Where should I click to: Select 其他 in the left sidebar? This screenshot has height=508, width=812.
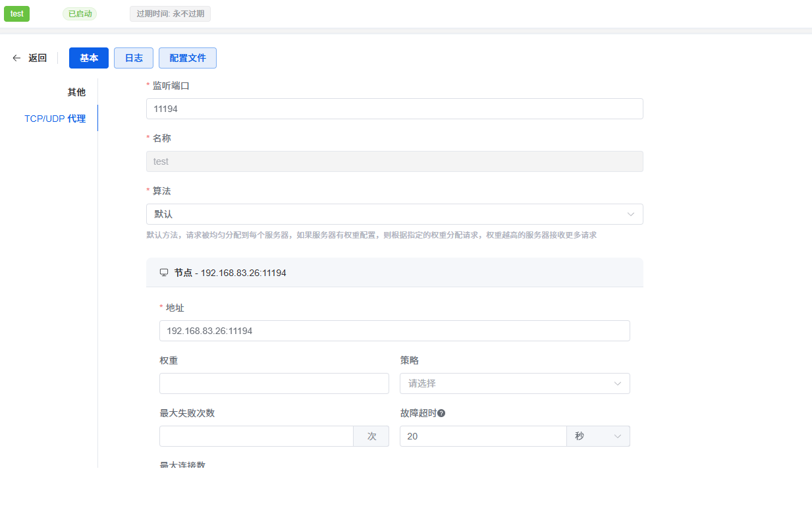tap(76, 92)
